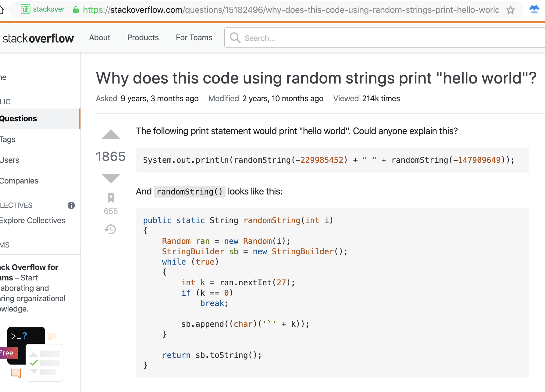The image size is (545, 392).
Task: Open Companies in the left sidebar
Action: click(x=19, y=181)
